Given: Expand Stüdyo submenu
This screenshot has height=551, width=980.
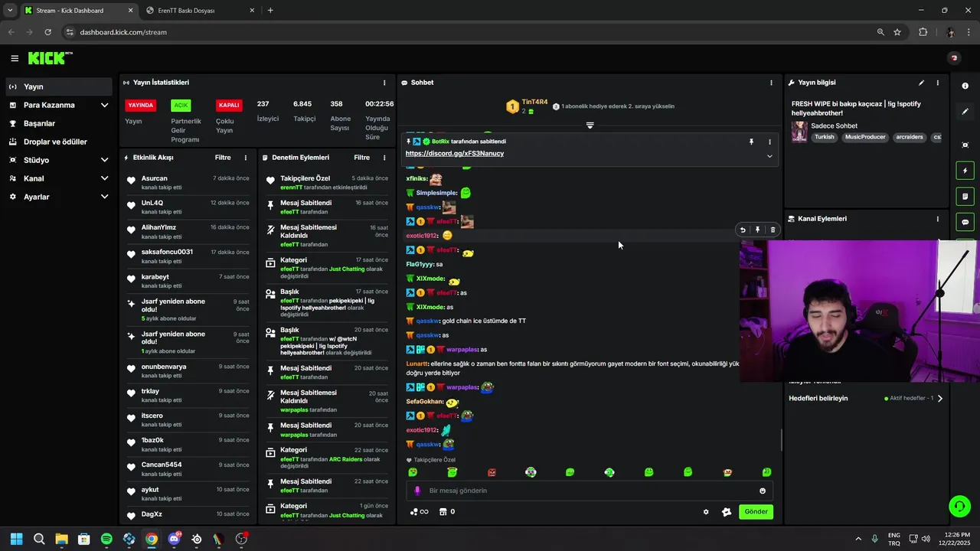Looking at the screenshot, I should pyautogui.click(x=104, y=160).
